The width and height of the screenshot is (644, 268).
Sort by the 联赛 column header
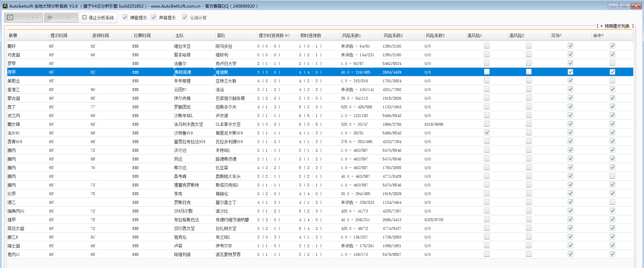(13, 35)
